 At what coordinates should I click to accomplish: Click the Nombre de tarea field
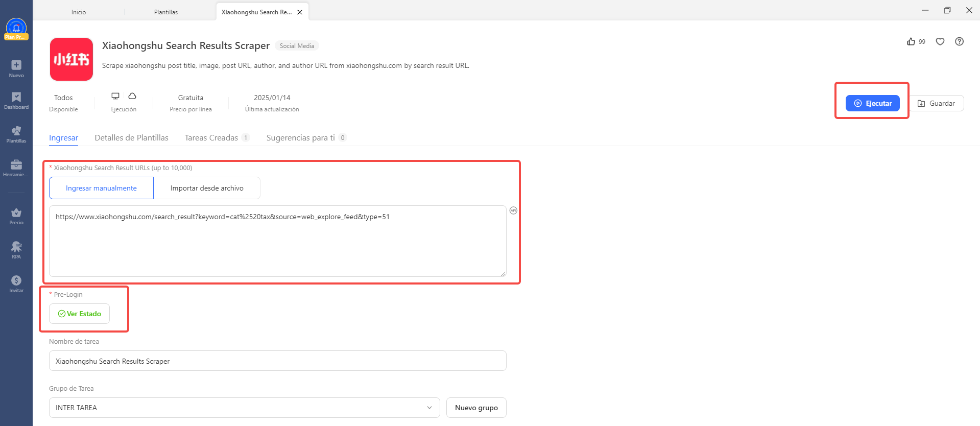tap(277, 361)
